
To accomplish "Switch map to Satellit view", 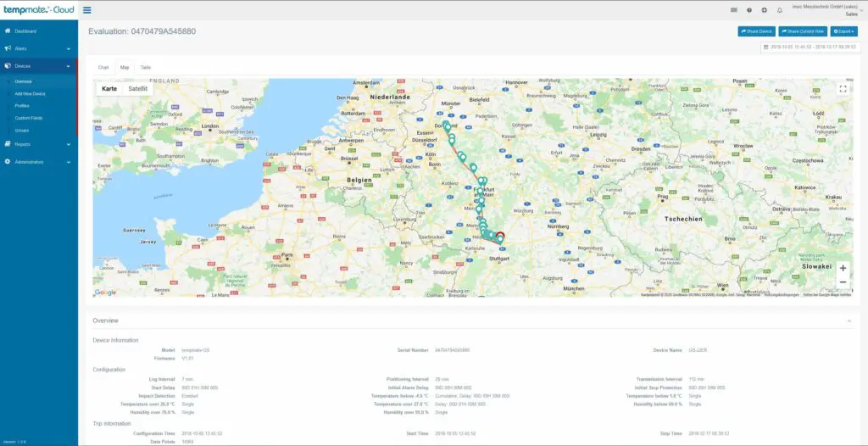I will [138, 89].
